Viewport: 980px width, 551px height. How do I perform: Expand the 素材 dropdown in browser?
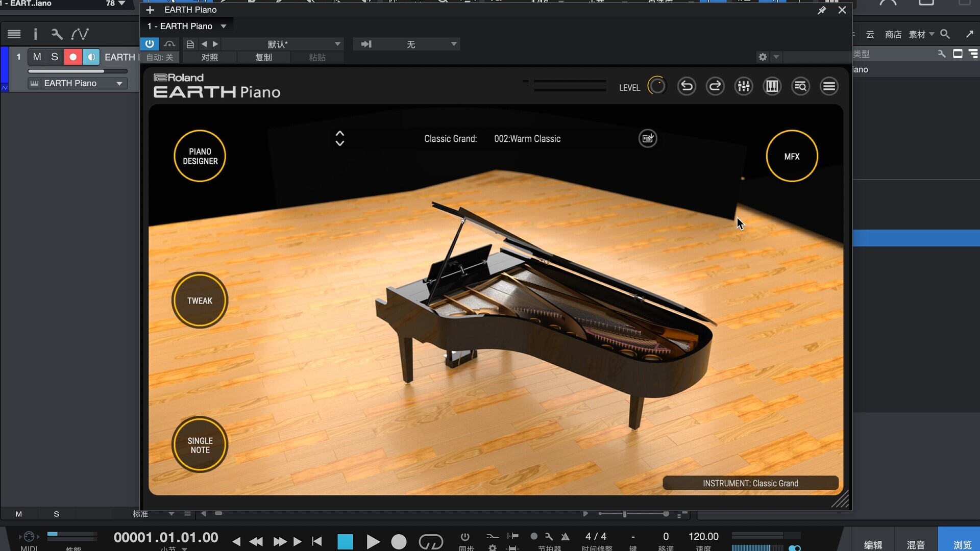pos(921,34)
